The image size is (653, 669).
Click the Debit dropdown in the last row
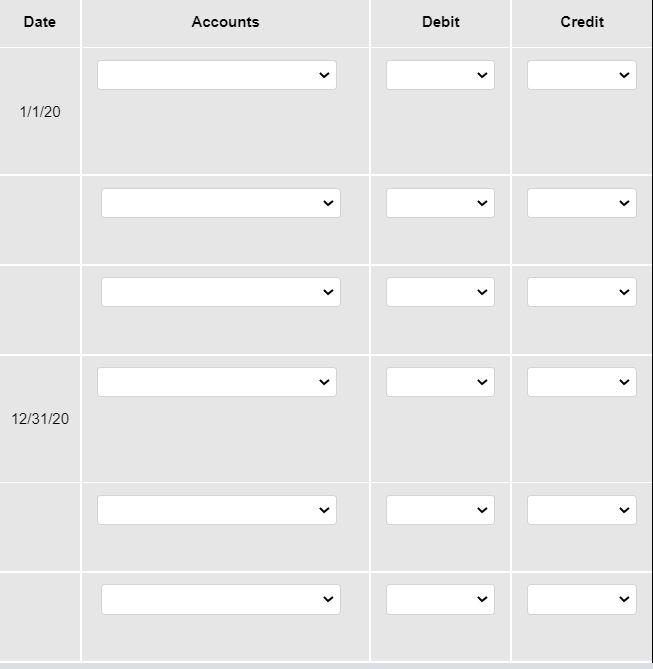pos(440,599)
